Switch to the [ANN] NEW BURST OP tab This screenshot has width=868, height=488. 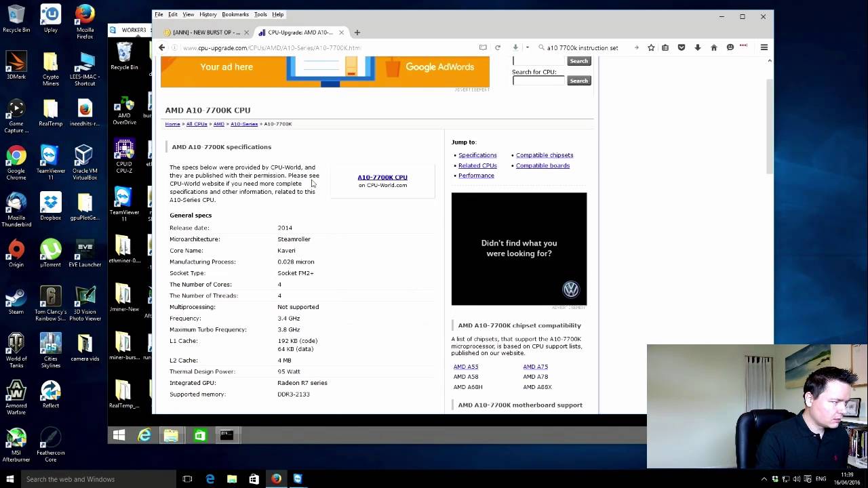207,32
